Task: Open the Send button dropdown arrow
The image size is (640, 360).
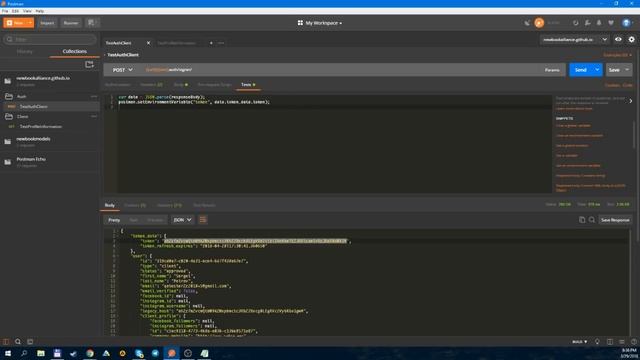Action: click(597, 70)
